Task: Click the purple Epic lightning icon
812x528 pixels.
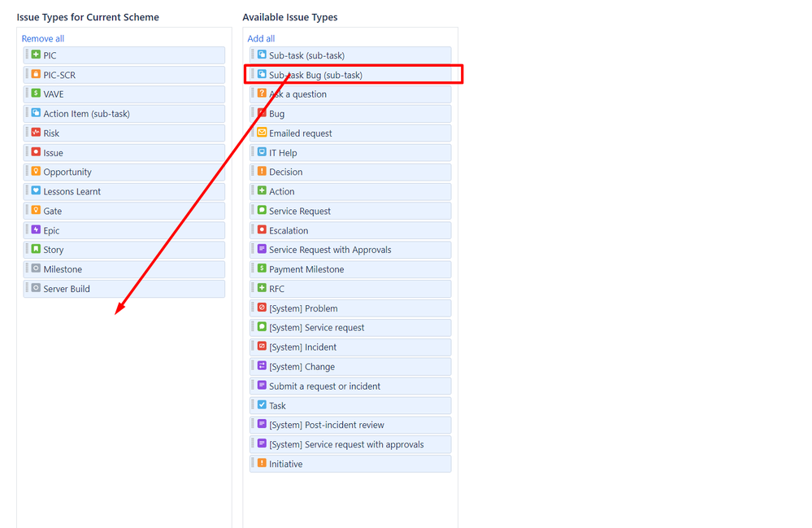Action: [x=36, y=229]
